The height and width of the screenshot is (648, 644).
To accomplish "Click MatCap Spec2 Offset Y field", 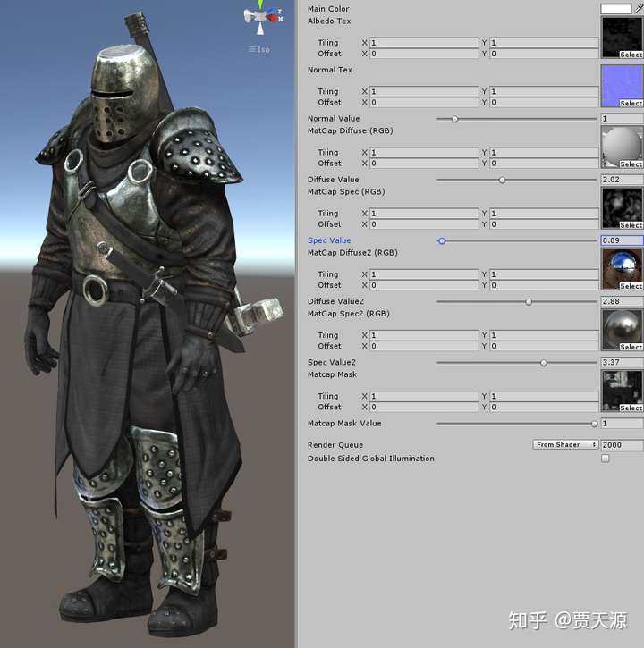I will click(x=545, y=346).
